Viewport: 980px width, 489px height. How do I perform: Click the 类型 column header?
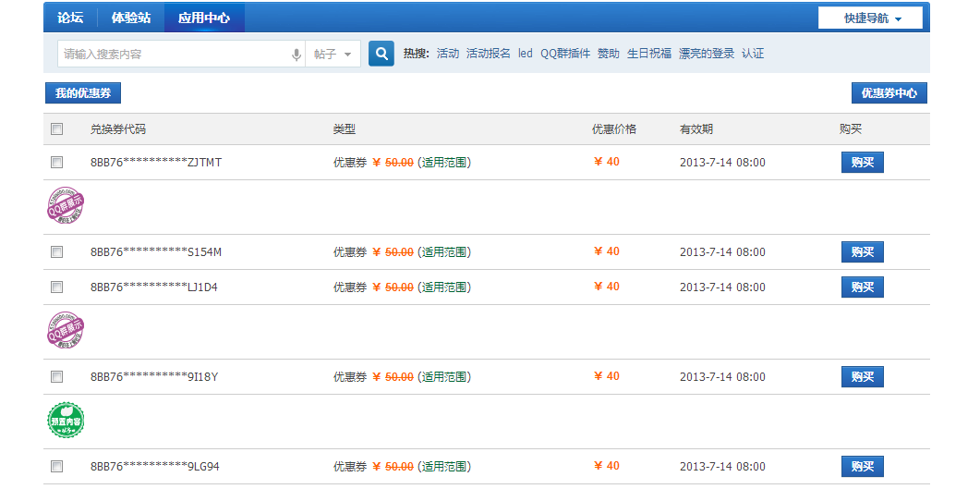click(x=345, y=129)
